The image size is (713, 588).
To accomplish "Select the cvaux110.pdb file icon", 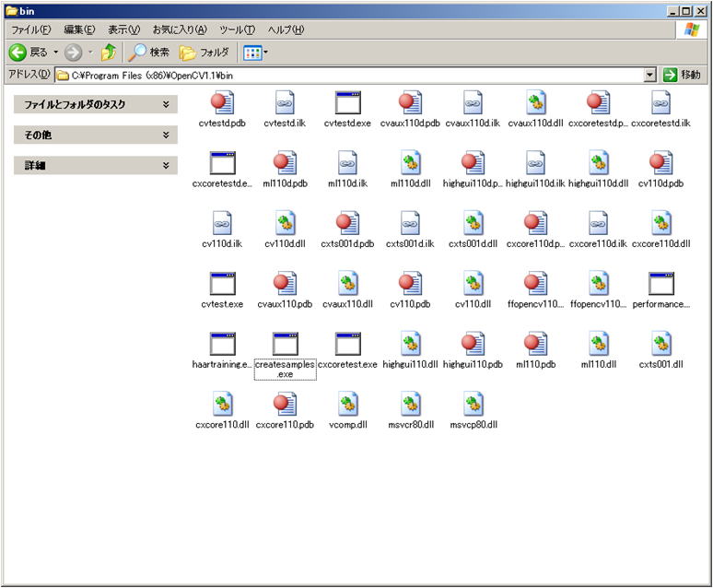I will pos(285,284).
